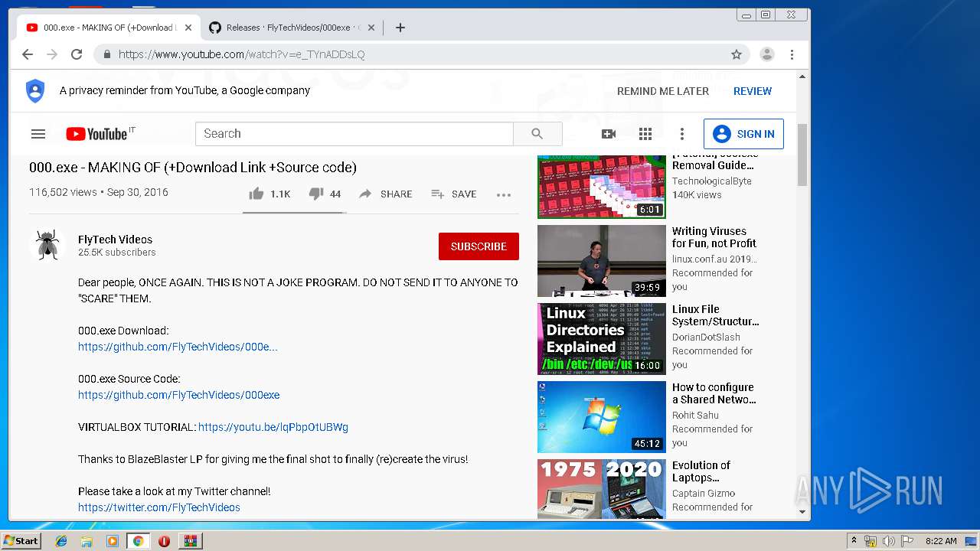Click the Google privacy shield icon
This screenshot has height=551, width=980.
[x=35, y=91]
